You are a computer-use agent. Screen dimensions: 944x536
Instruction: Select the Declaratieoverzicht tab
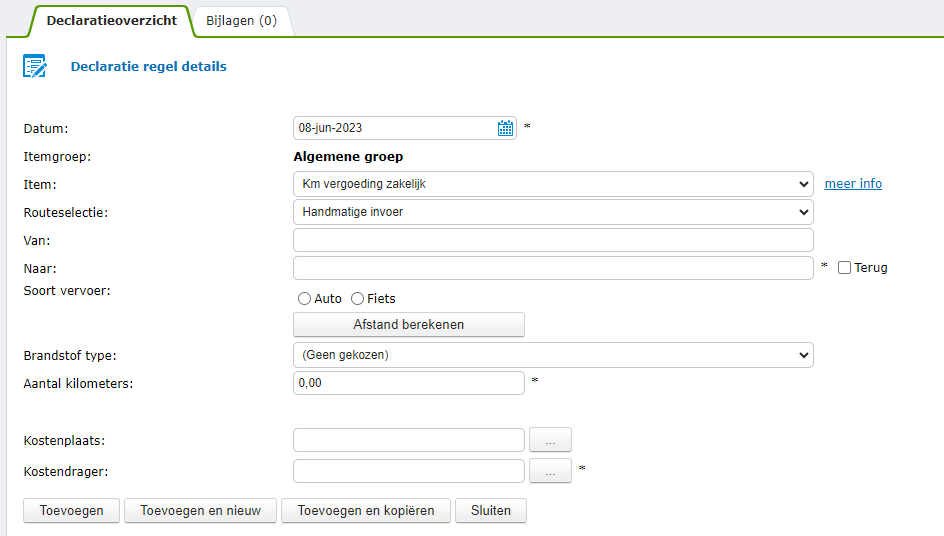[x=111, y=20]
